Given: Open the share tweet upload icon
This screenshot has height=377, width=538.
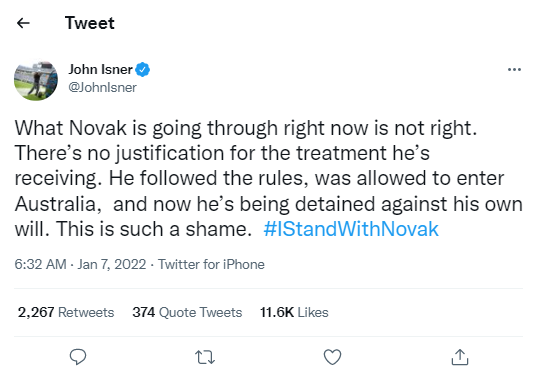Looking at the screenshot, I should pos(460,357).
